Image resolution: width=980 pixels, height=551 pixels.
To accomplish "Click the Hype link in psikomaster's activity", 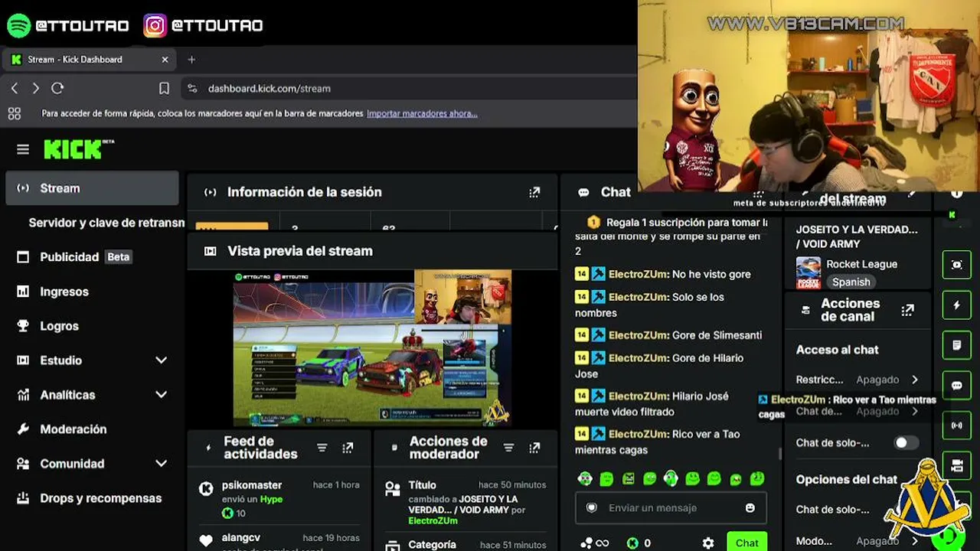I will click(271, 499).
